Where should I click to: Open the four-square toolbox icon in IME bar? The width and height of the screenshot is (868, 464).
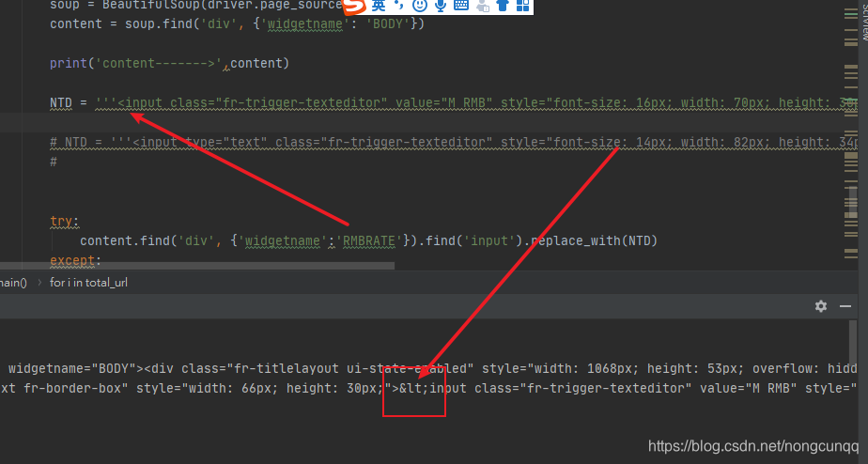pos(522,6)
